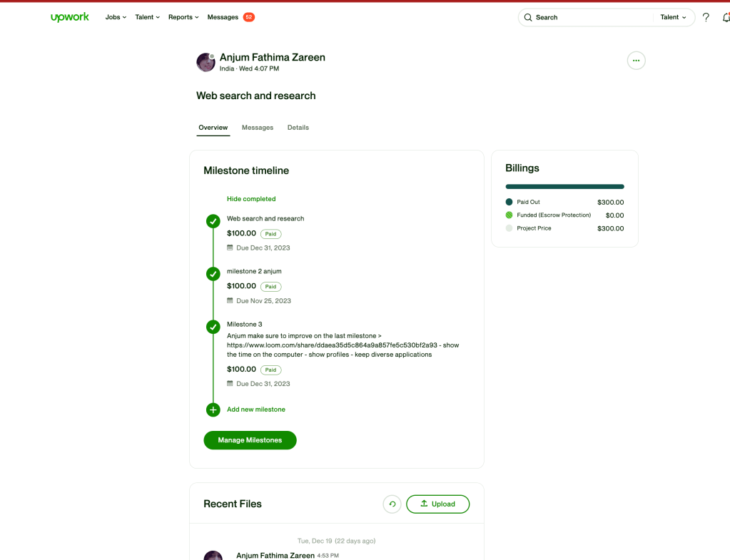Open Messages in the top navigation
The image size is (730, 560).
(x=223, y=17)
